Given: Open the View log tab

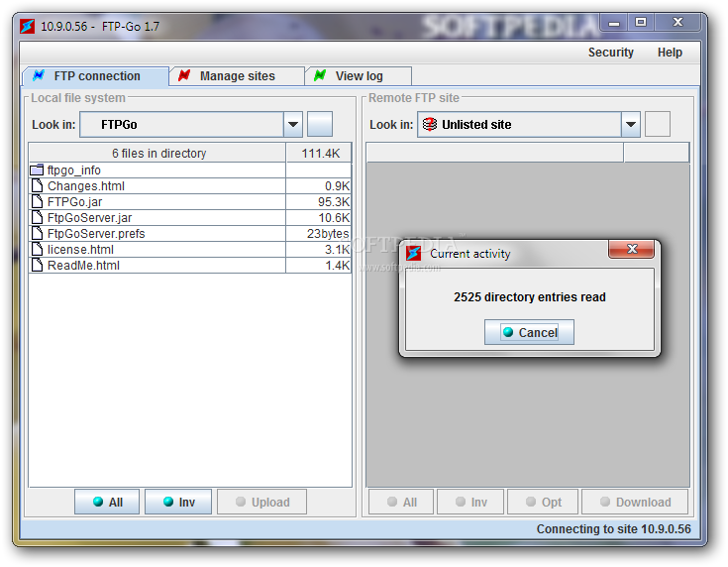Looking at the screenshot, I should [x=359, y=76].
